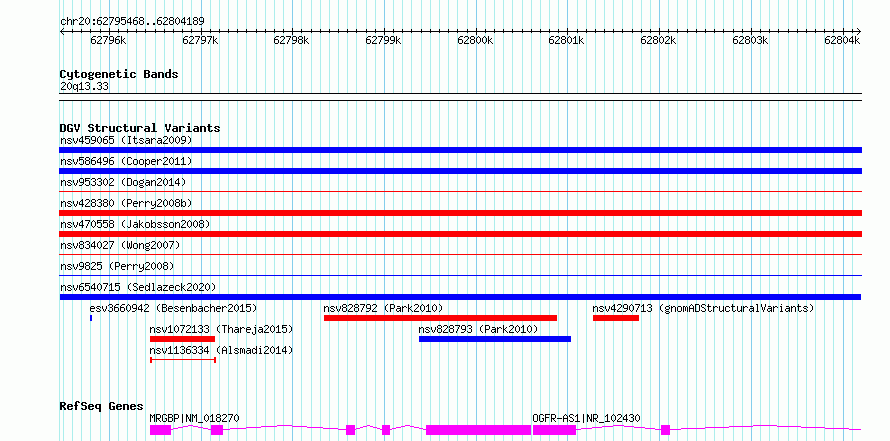Click the chr20:62795468..62804189 coordinates text
Viewport: 890px width, 441px height.
[132, 22]
